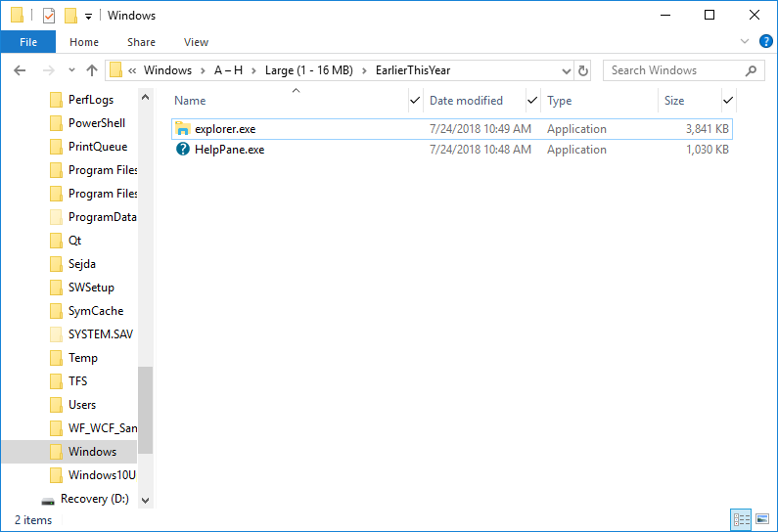Click the Windows breadcrumb segment

click(x=167, y=70)
